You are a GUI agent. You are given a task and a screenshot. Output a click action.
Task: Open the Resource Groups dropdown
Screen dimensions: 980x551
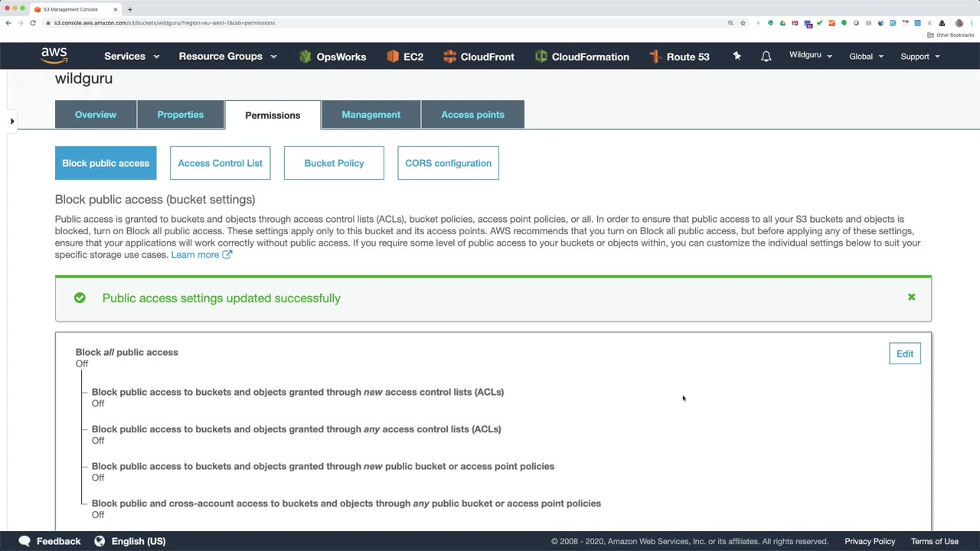227,57
